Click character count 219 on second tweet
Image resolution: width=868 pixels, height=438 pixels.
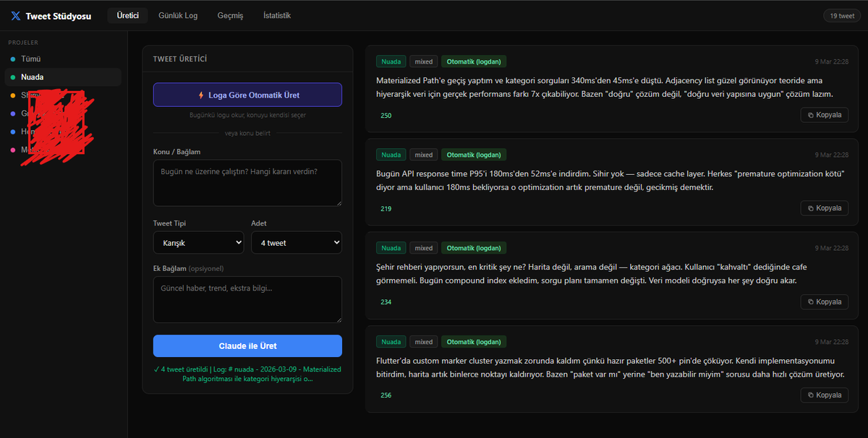386,208
